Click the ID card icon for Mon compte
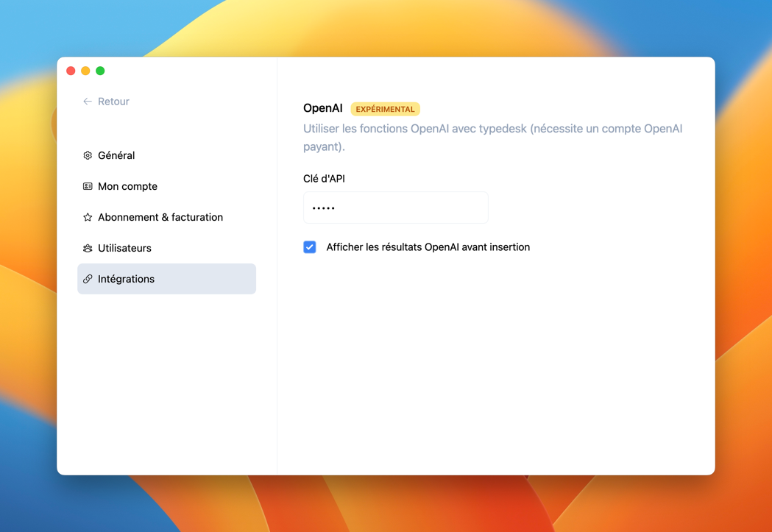The image size is (772, 532). click(x=88, y=186)
